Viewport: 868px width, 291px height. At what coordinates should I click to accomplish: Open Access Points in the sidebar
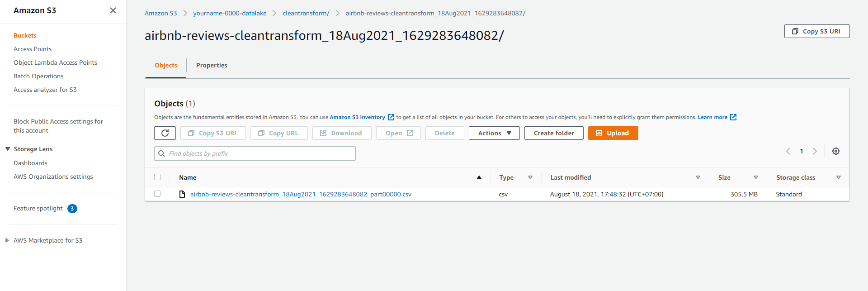click(33, 49)
